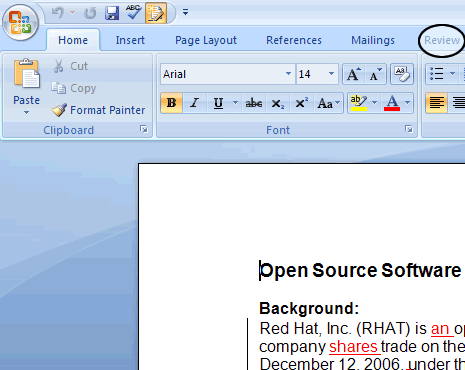Viewport: 465px width, 370px height.
Task: Click the tracked insertion word 'an'
Action: click(440, 329)
